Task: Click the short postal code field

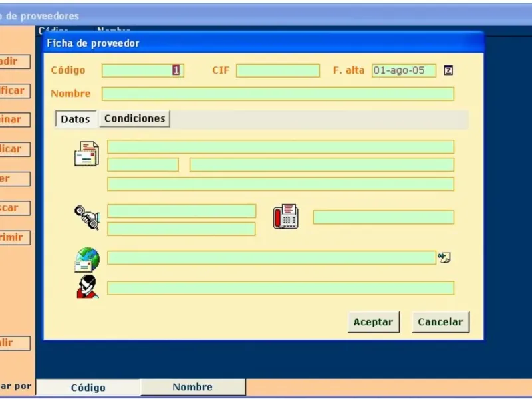Action: point(143,164)
